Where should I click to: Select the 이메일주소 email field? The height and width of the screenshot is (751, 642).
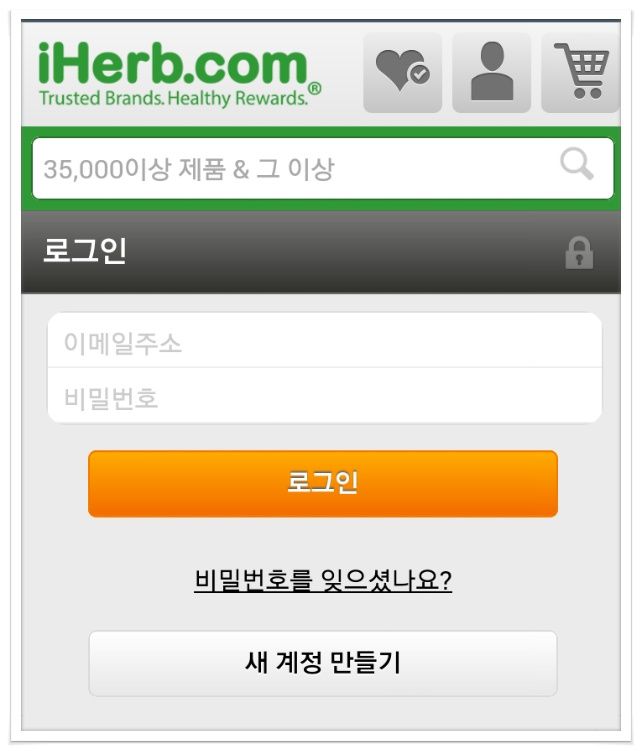click(324, 341)
